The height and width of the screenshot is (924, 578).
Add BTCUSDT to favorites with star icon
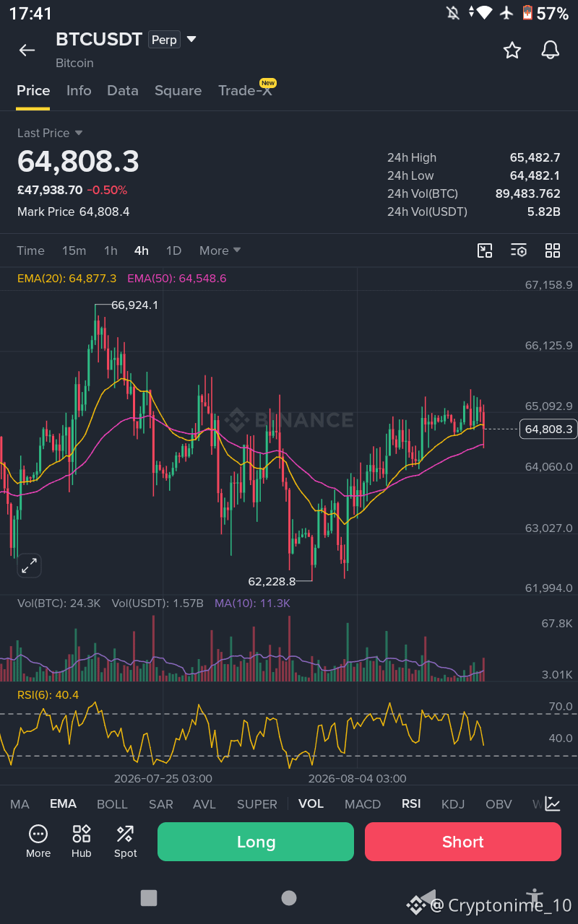point(512,50)
